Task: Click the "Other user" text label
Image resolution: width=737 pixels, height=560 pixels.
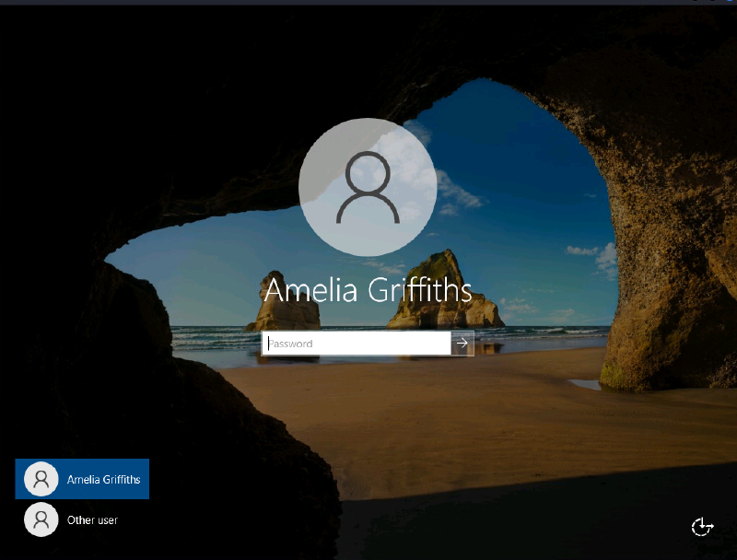Action: point(92,520)
